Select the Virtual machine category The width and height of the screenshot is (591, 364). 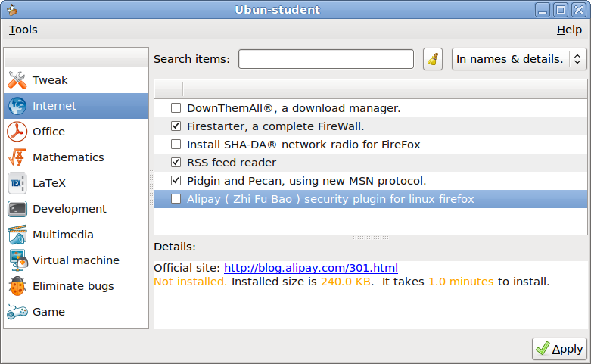coord(76,260)
